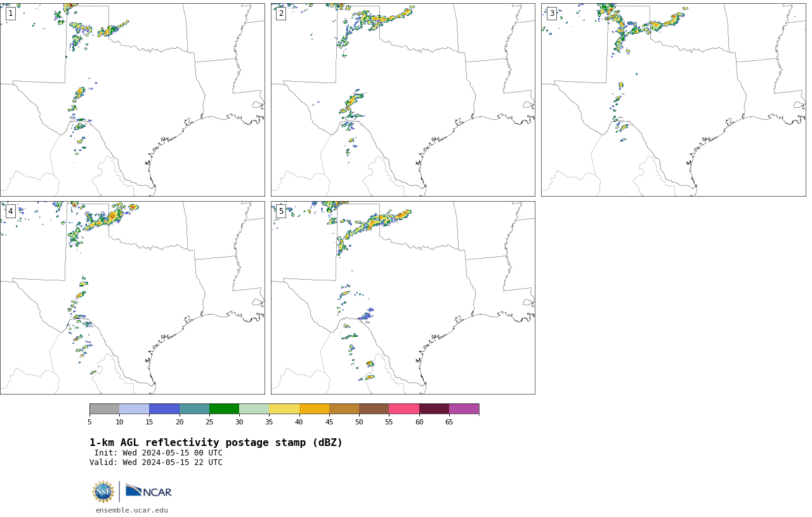This screenshot has width=812, height=517.
Task: Click the colorbar tick label 35
Action: pos(269,422)
